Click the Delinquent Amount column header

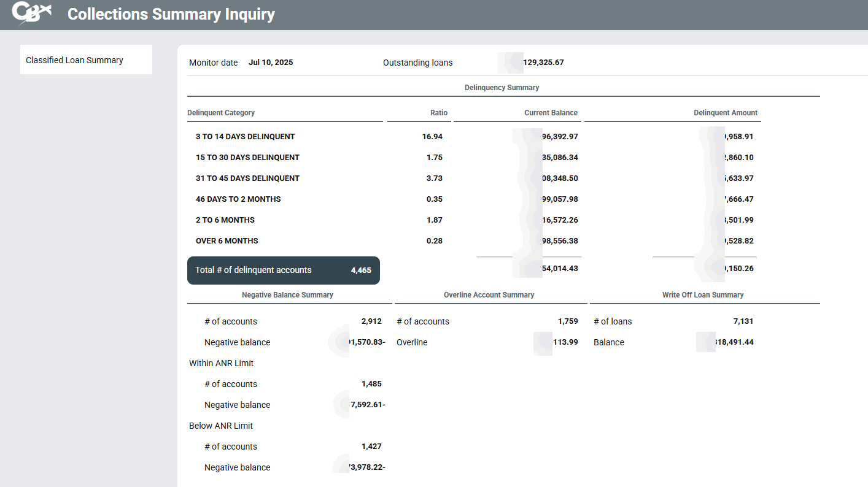click(x=725, y=113)
